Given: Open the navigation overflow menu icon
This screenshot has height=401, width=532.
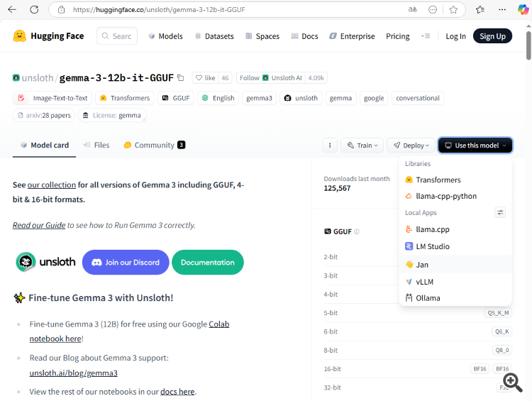Looking at the screenshot, I should (x=426, y=36).
